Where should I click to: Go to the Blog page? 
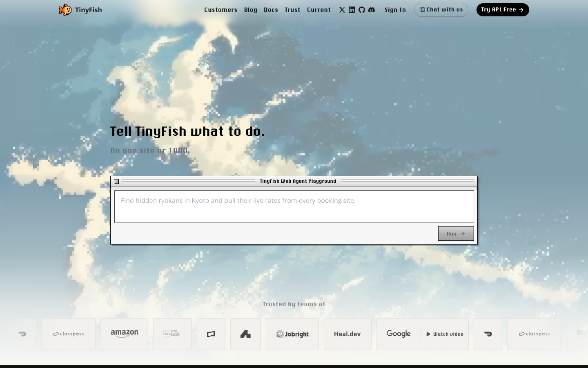251,10
